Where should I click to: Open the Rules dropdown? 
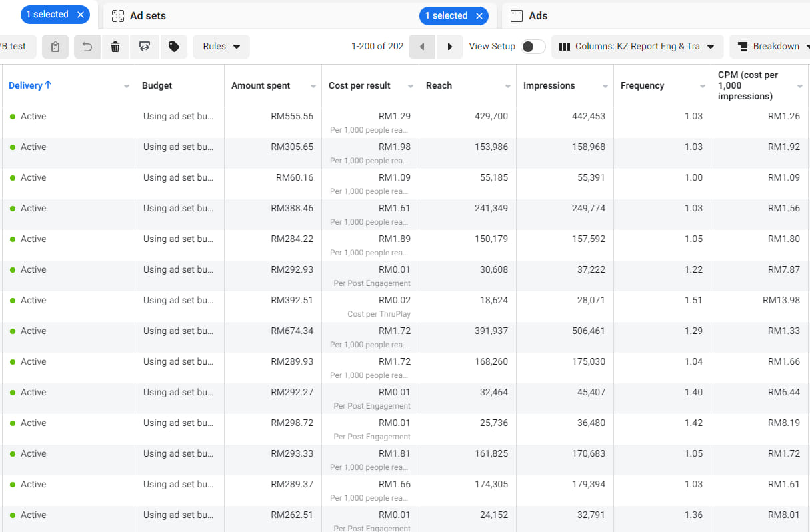221,47
